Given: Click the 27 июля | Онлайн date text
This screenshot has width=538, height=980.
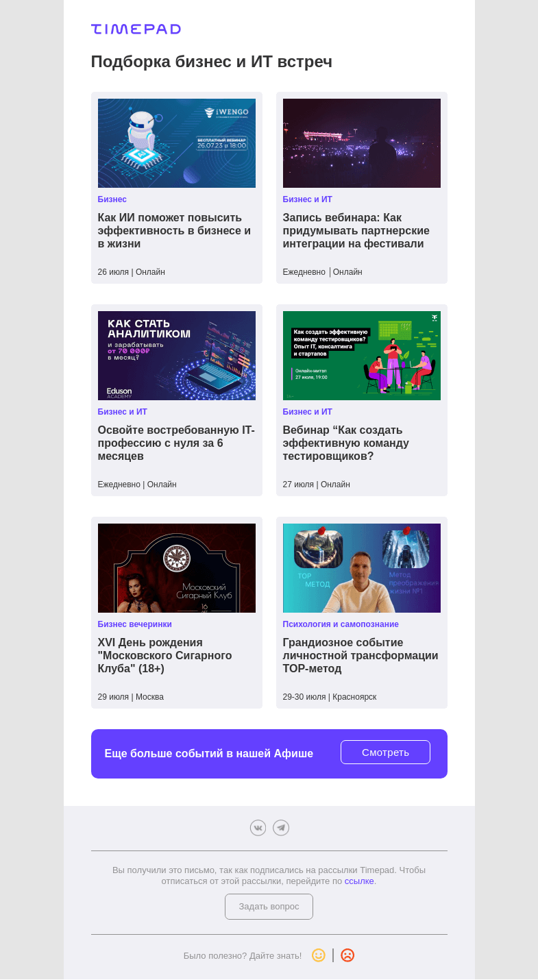Looking at the screenshot, I should click(317, 485).
